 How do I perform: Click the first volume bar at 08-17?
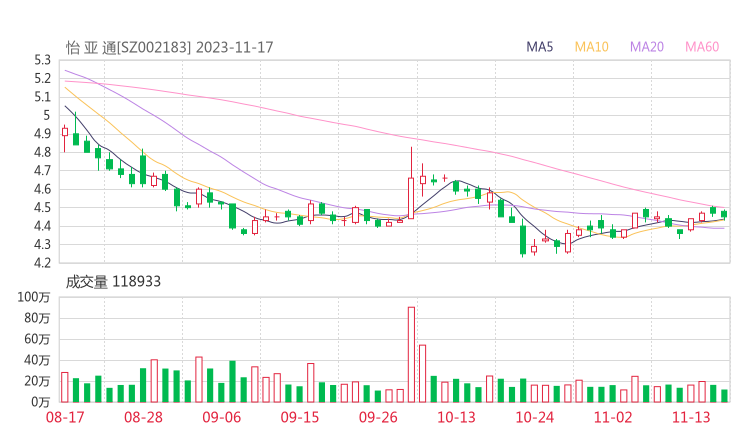(65, 387)
